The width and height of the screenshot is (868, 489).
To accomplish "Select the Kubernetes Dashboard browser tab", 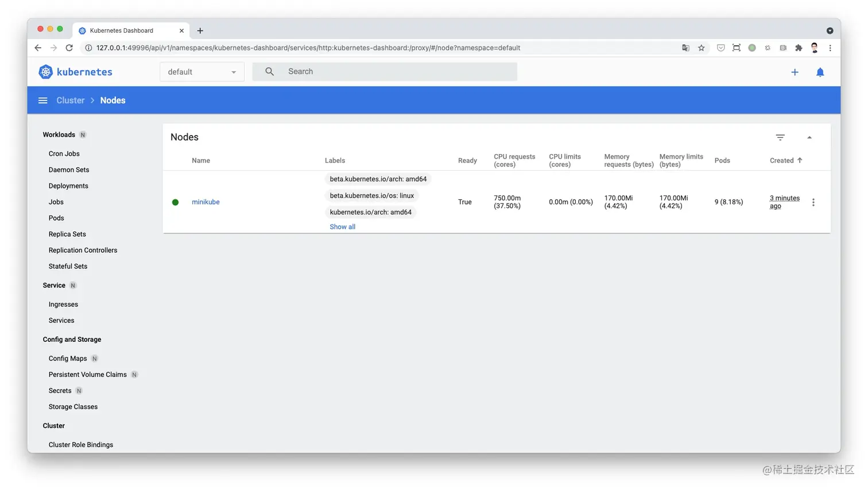I will click(x=131, y=30).
